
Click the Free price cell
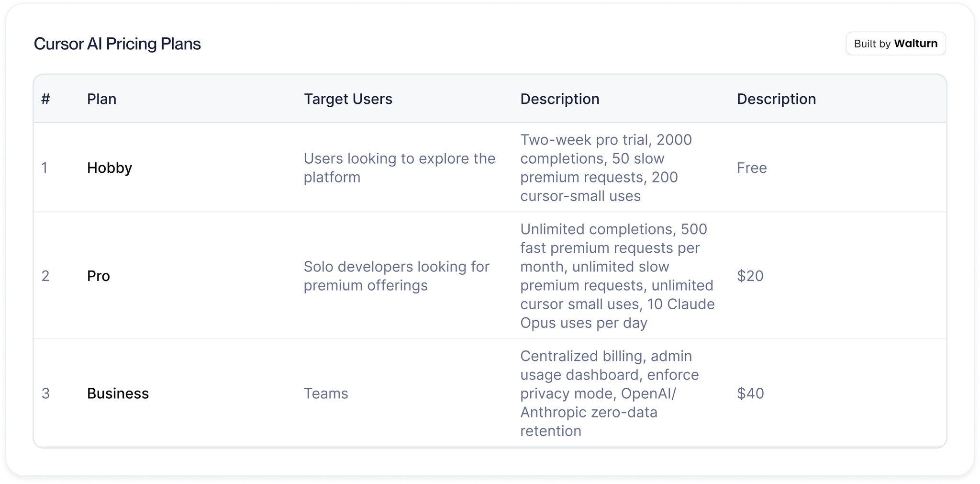[x=752, y=168]
